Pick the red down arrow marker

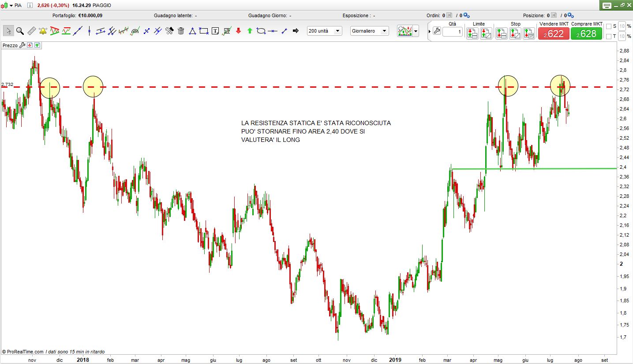238,31
